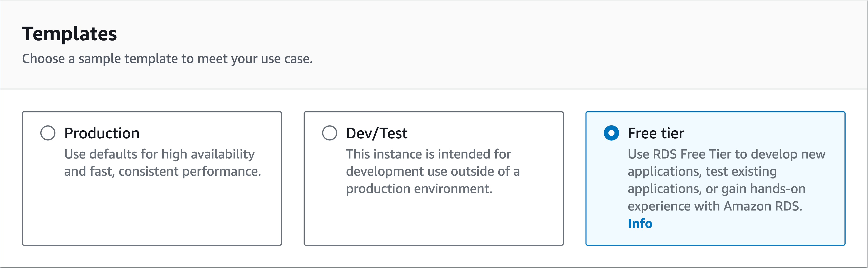
Task: Open the Info link in Free tier
Action: pos(640,224)
